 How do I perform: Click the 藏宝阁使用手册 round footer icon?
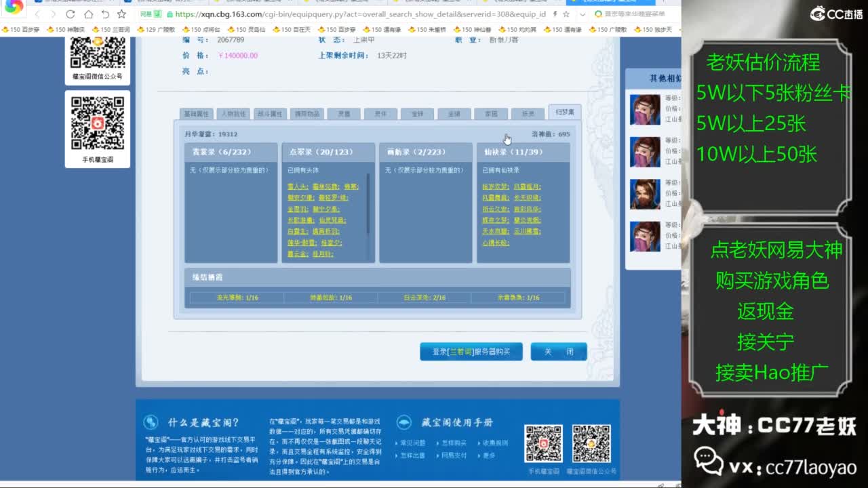pyautogui.click(x=403, y=422)
